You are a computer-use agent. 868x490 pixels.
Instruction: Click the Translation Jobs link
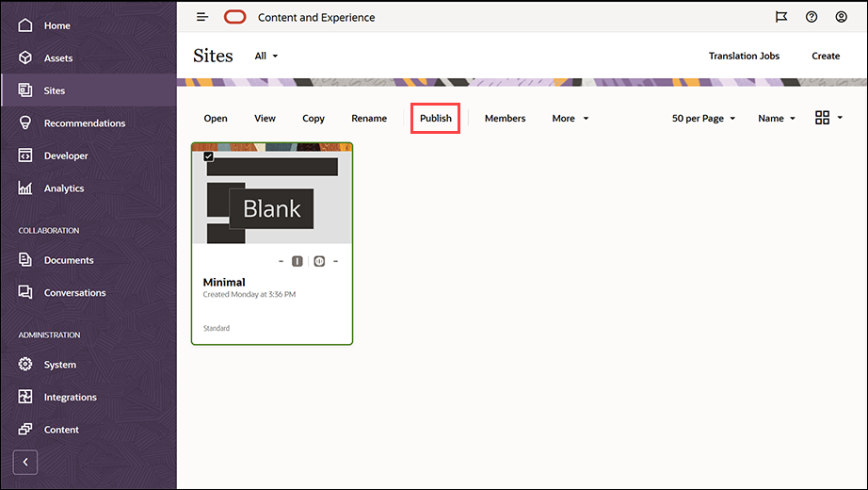tap(744, 56)
